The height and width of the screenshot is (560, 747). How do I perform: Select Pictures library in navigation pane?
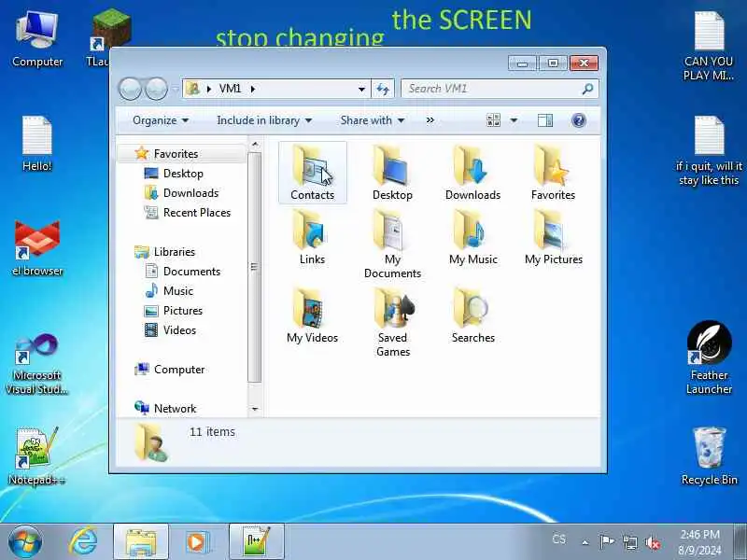(x=182, y=311)
